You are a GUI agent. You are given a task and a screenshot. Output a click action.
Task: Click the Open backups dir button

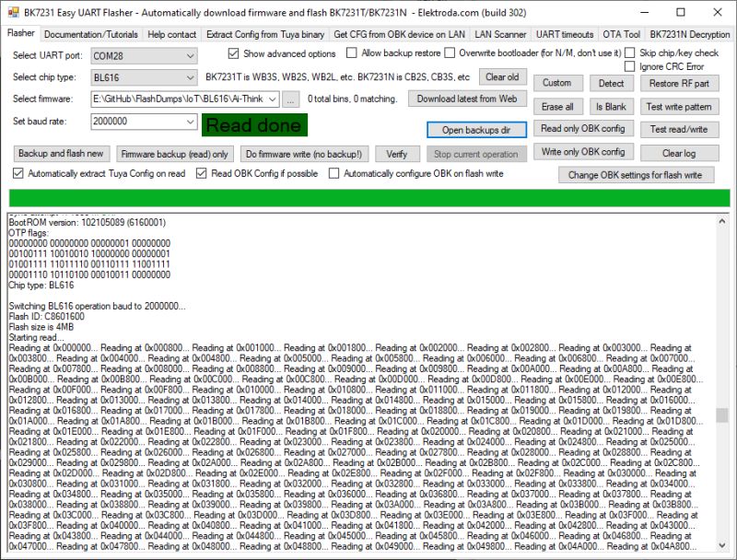pos(476,130)
